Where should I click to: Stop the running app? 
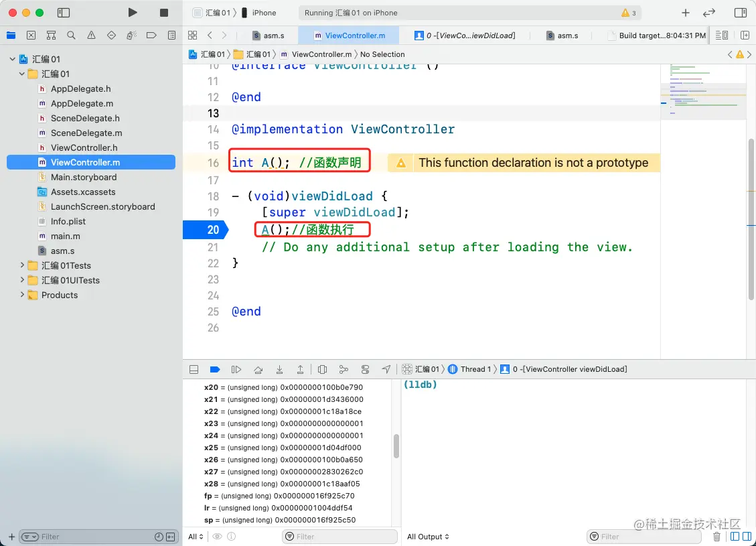coord(164,13)
